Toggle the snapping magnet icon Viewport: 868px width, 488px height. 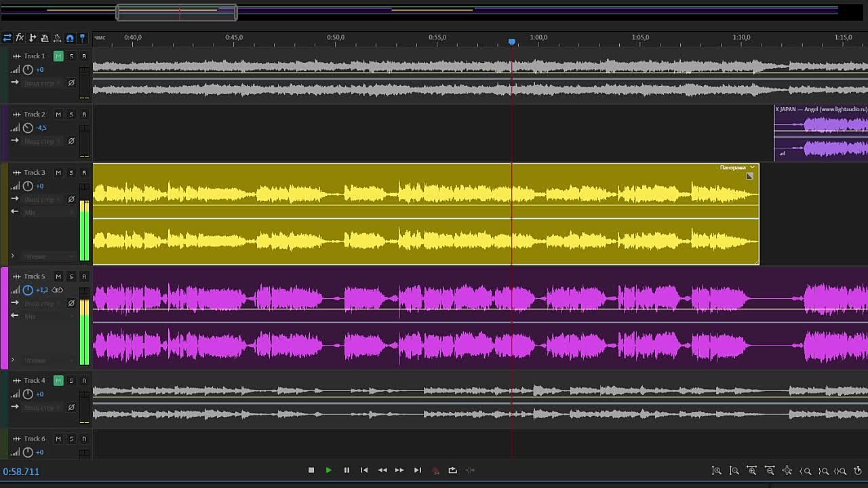click(x=70, y=38)
